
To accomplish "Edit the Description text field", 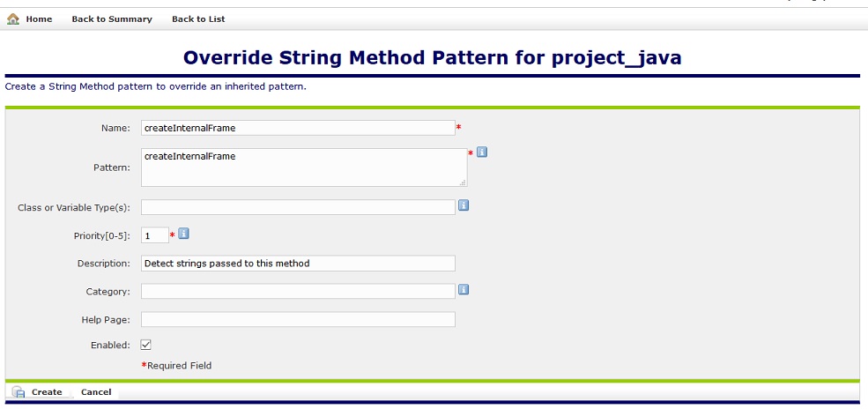I will [298, 264].
